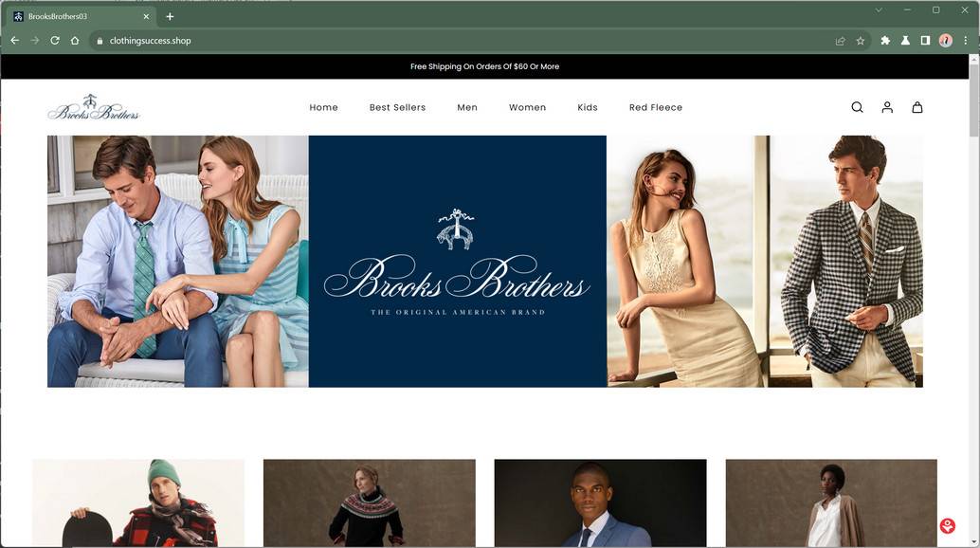Open the account sign-in person icon
980x548 pixels.
[x=886, y=107]
